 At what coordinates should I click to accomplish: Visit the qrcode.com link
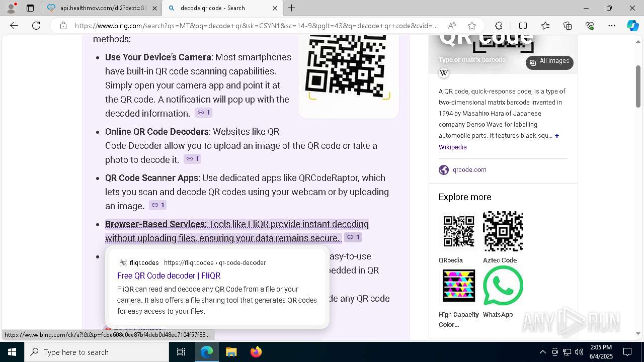click(x=469, y=169)
